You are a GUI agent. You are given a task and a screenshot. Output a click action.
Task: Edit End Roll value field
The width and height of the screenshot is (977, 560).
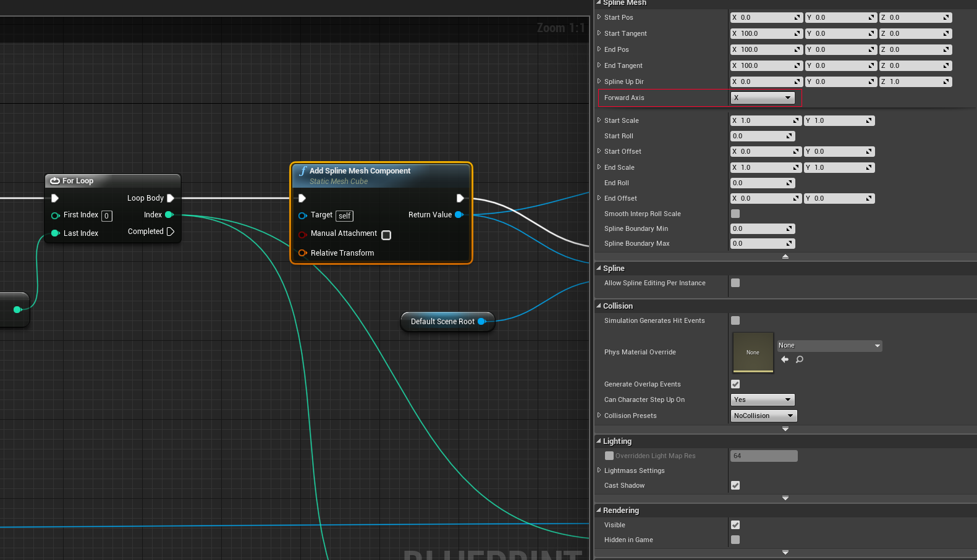(763, 183)
